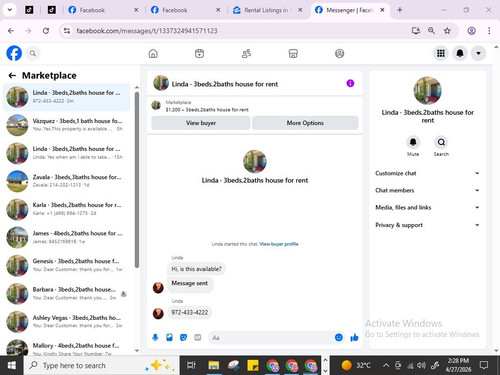Open James 4beds,2baths house chat
500x375 pixels.
pos(66,237)
